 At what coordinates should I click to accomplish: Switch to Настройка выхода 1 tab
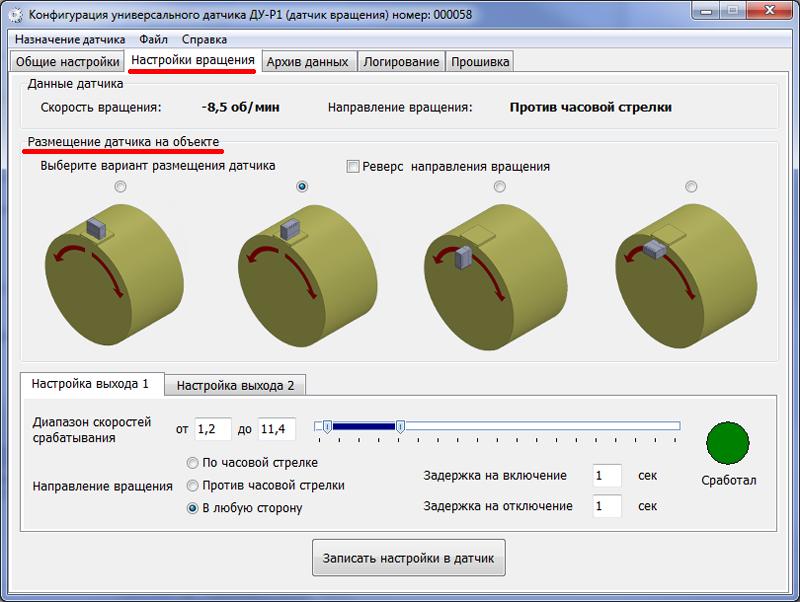point(90,384)
